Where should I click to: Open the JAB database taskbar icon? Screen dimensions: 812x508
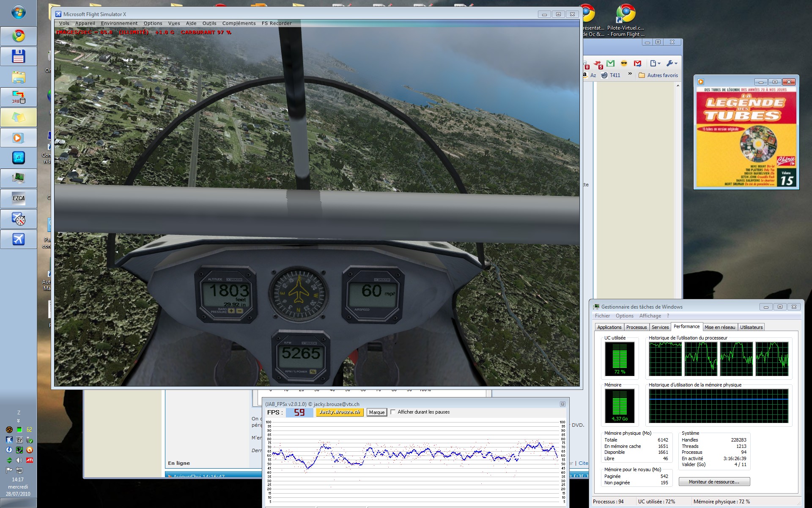pyautogui.click(x=18, y=97)
